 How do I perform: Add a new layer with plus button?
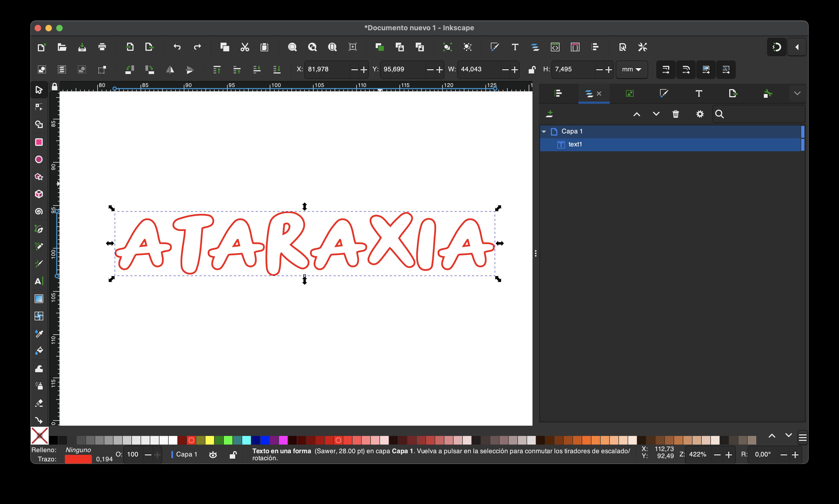pos(550,114)
